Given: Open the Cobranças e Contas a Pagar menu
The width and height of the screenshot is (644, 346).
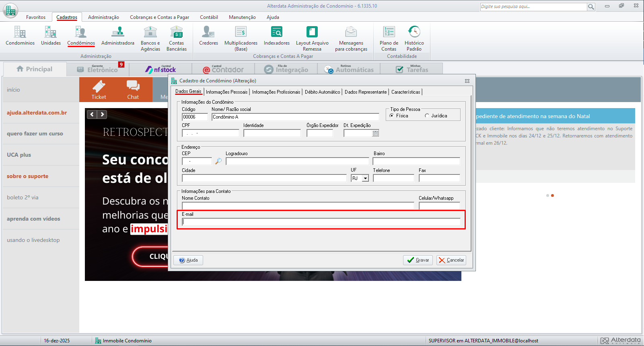Looking at the screenshot, I should click(x=159, y=17).
